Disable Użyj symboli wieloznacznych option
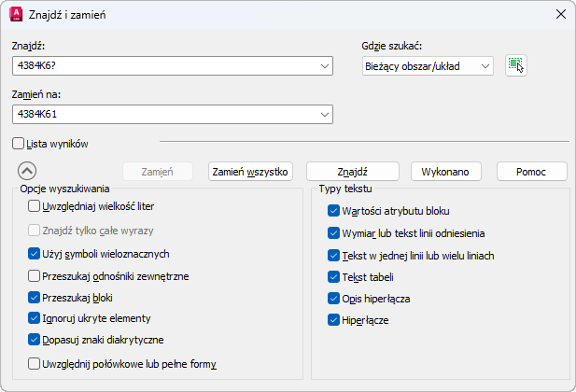 tap(35, 253)
